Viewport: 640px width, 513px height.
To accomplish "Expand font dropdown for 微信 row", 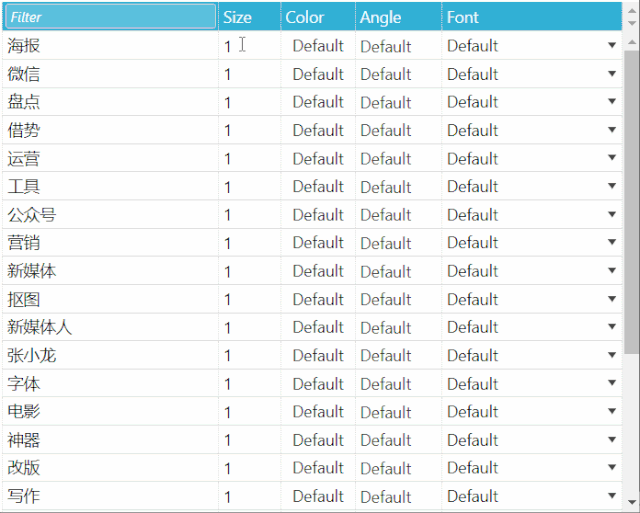I will (x=611, y=73).
